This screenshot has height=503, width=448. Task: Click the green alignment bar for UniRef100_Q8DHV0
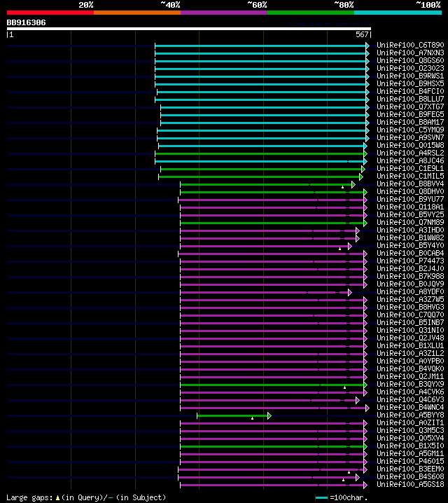[x=272, y=192]
